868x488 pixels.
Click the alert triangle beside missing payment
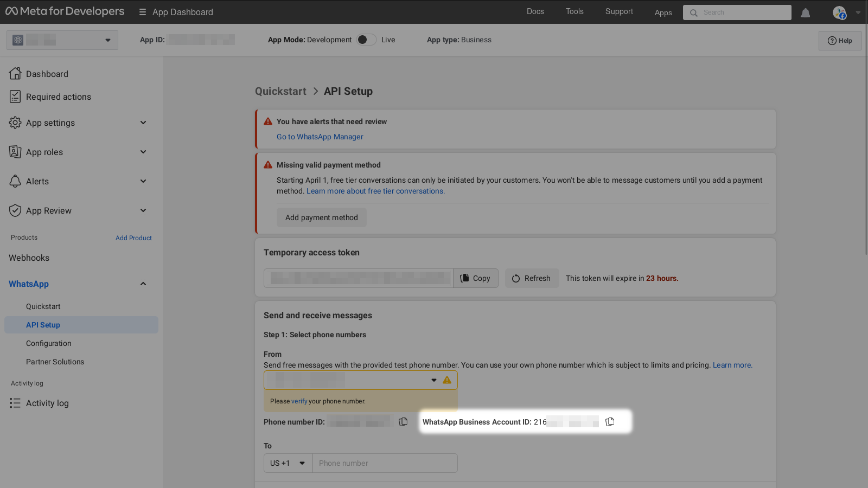tap(268, 165)
